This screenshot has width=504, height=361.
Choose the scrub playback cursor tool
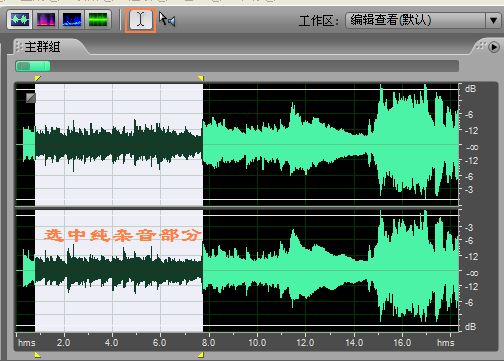[x=167, y=20]
